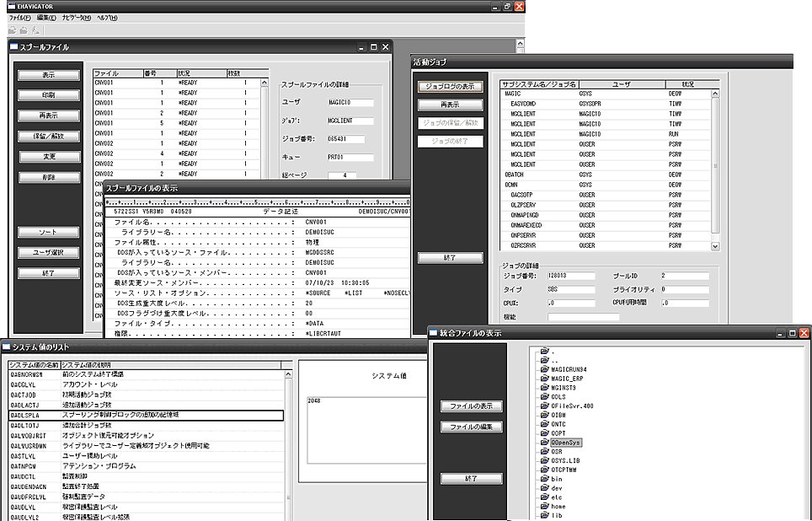This screenshot has height=521, width=812.
Task: Click the folder icon beside QDLS
Action: [x=544, y=396]
